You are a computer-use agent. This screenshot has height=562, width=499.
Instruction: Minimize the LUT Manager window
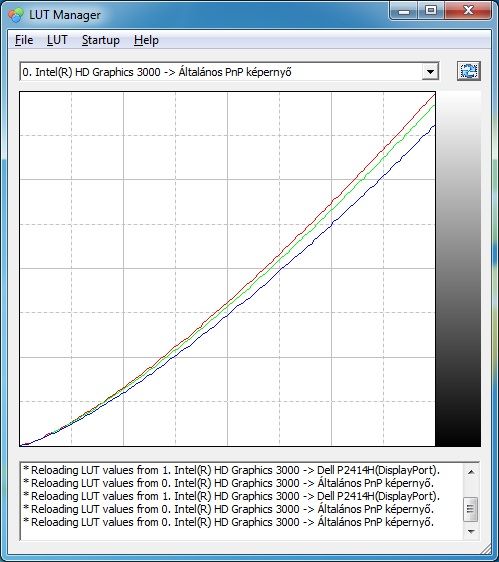(x=404, y=11)
